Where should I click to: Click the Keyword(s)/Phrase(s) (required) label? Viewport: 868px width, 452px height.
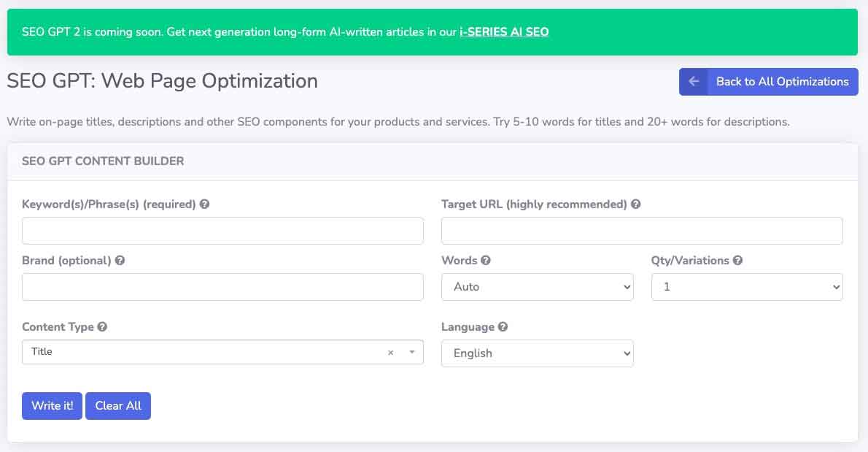tap(109, 204)
